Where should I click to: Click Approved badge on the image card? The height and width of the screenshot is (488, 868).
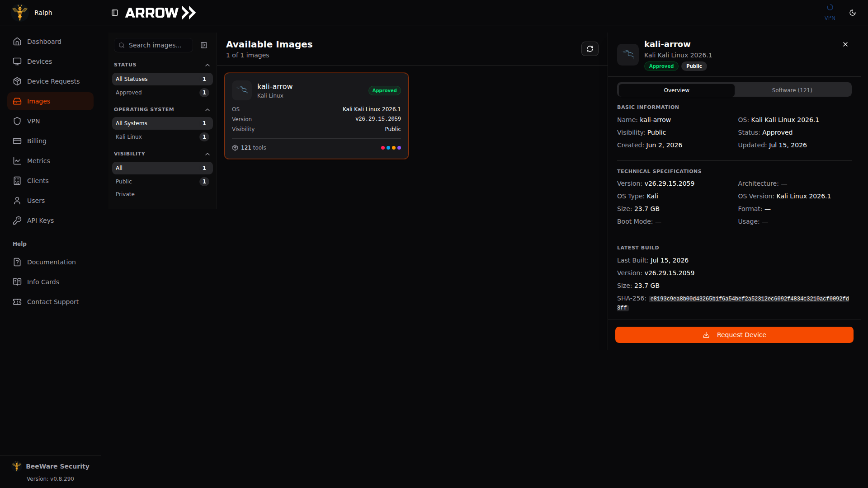pos(385,91)
